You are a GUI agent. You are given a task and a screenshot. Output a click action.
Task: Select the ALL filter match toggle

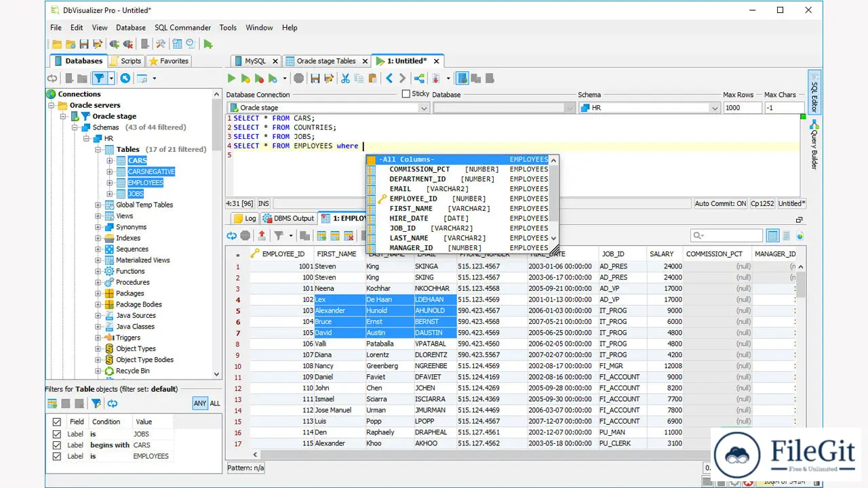coord(215,403)
